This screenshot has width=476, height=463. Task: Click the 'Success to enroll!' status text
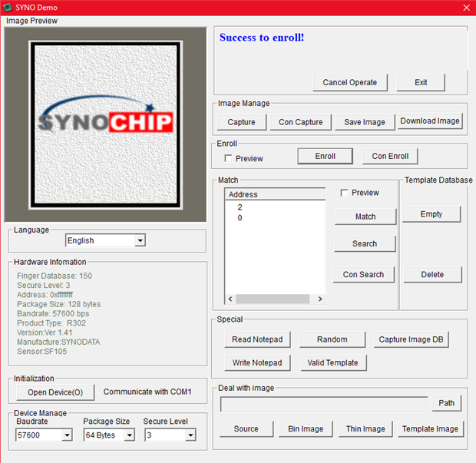pos(262,38)
